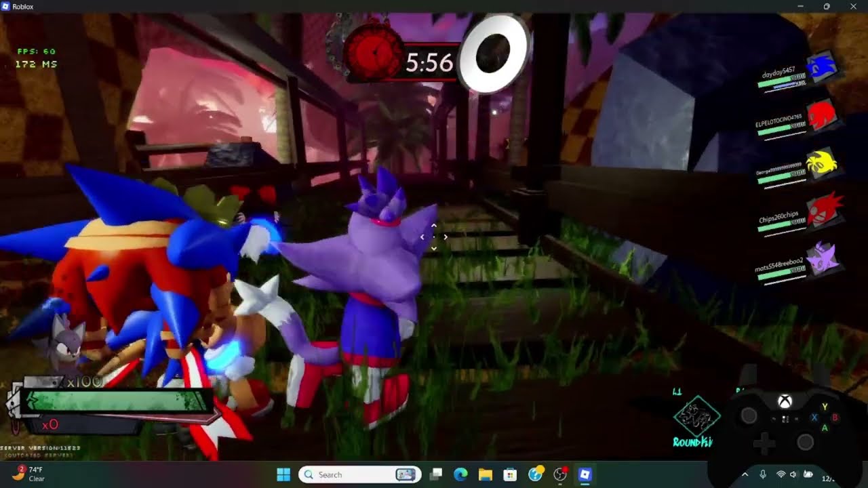This screenshot has width=868, height=488.
Task: Click the battery icon in system tray
Action: [x=808, y=474]
